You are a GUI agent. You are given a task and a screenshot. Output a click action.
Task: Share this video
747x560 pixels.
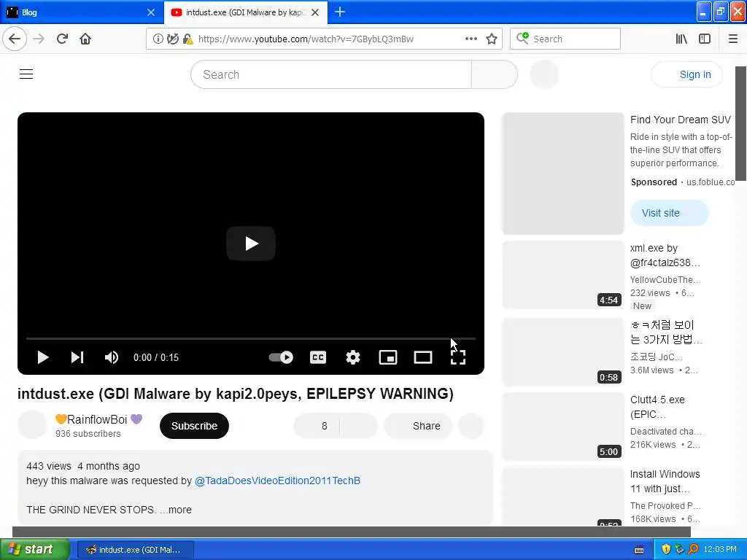coord(418,426)
